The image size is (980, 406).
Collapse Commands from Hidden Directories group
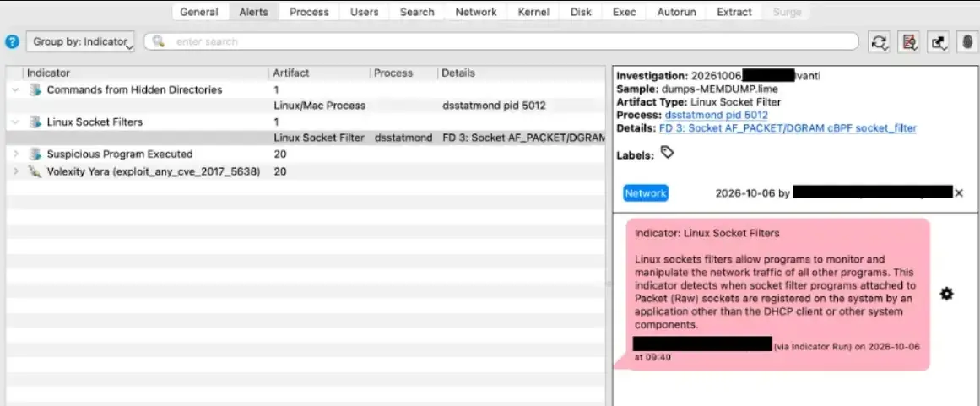(x=15, y=90)
